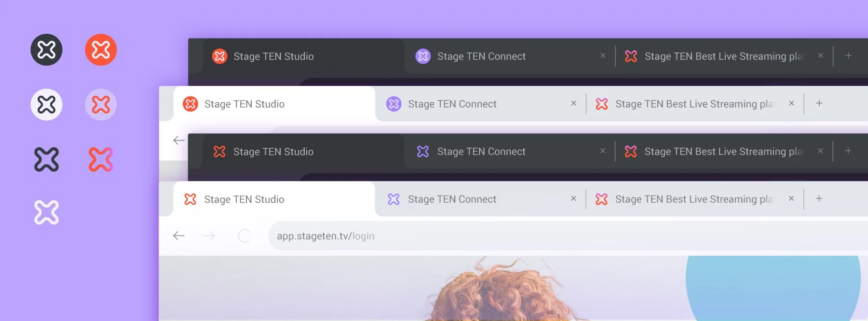Click purple outline favicon on front browser Connect tab
Image resolution: width=868 pixels, height=321 pixels.
[393, 199]
